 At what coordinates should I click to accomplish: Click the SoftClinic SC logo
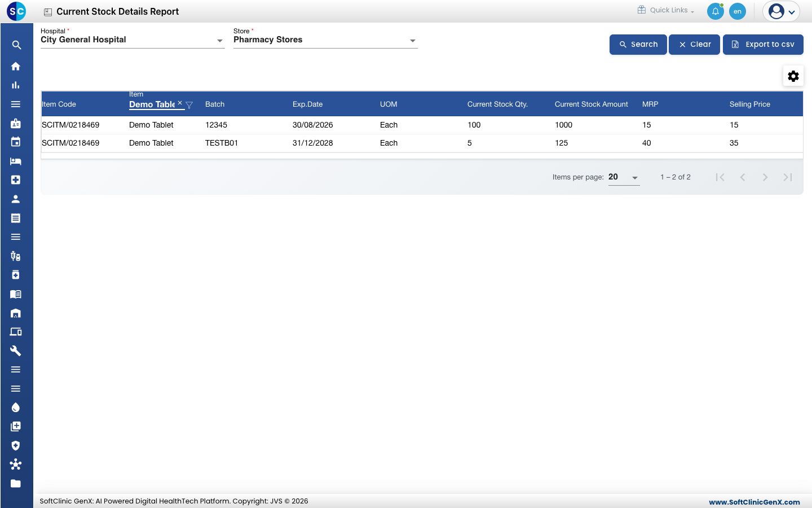pos(16,11)
